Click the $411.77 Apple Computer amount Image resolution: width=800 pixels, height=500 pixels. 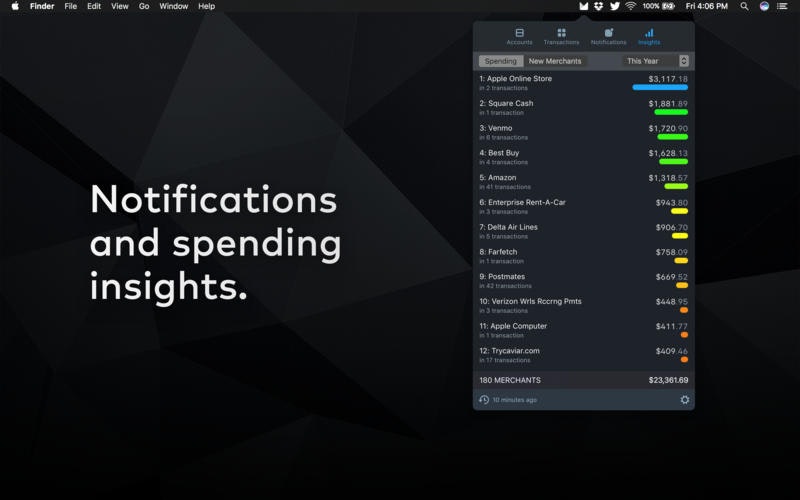tap(671, 326)
